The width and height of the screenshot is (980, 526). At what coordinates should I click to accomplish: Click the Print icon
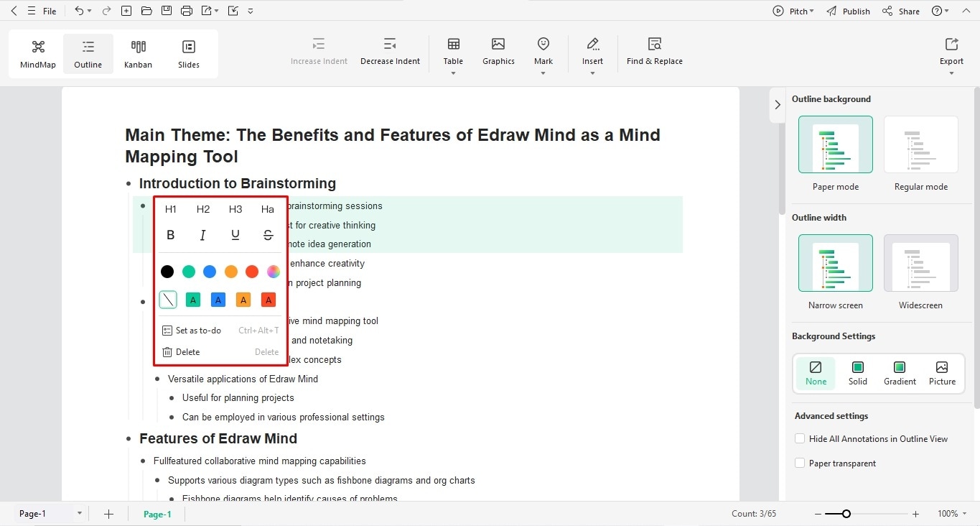pos(187,11)
